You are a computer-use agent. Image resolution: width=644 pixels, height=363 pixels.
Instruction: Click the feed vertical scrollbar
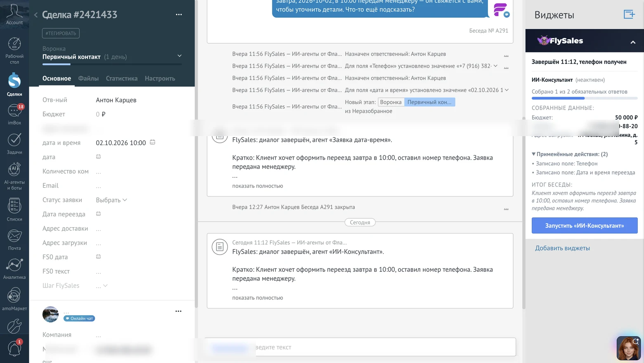524,212
